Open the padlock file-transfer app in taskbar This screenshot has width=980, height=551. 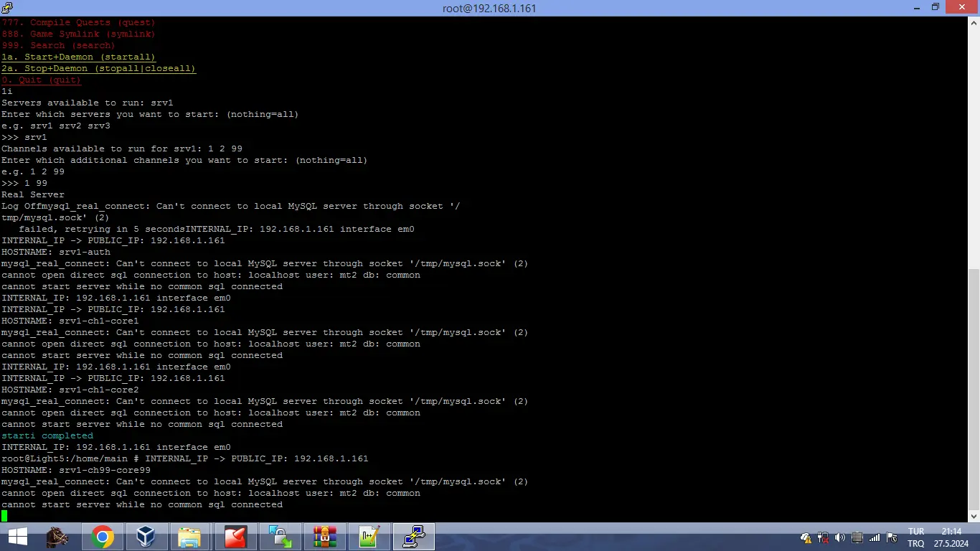click(x=280, y=537)
